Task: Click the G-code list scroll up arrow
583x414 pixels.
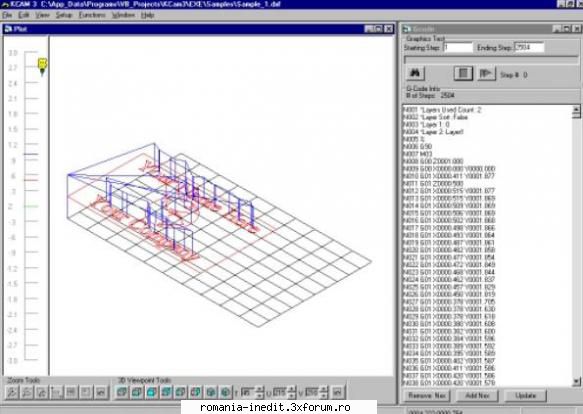Action: coord(576,110)
